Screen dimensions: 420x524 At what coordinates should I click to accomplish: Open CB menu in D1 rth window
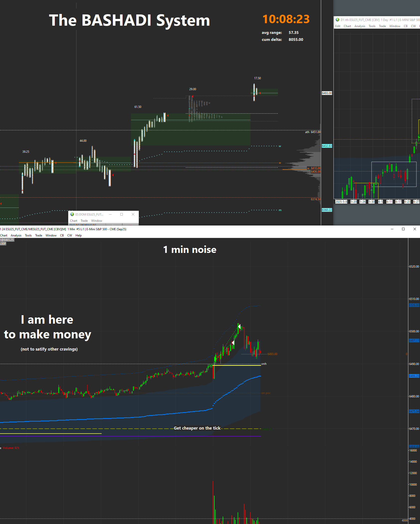[x=406, y=26]
